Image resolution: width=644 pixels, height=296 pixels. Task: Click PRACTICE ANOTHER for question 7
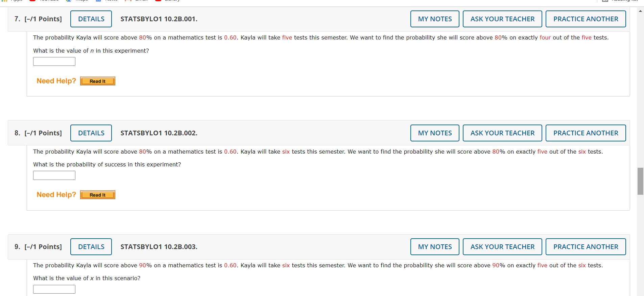click(x=586, y=19)
